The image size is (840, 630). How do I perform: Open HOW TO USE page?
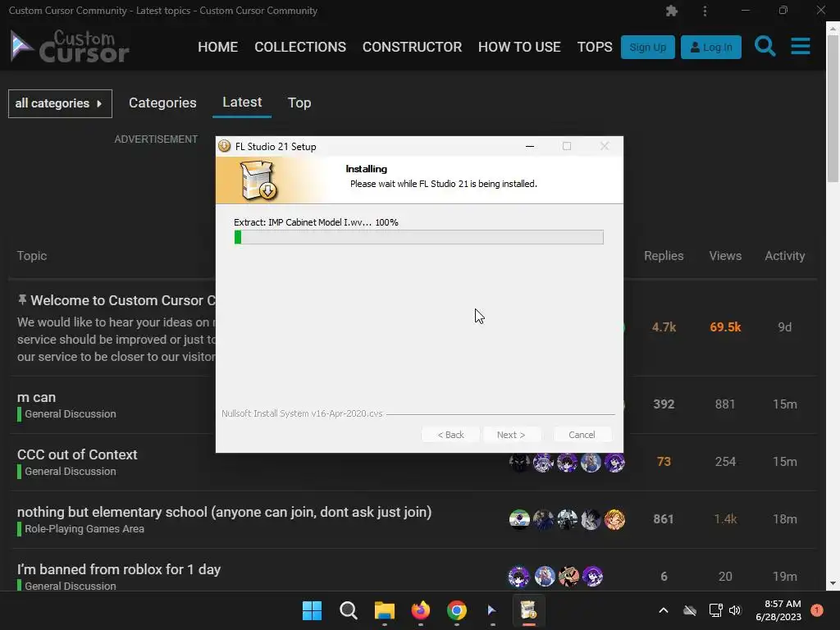(519, 47)
